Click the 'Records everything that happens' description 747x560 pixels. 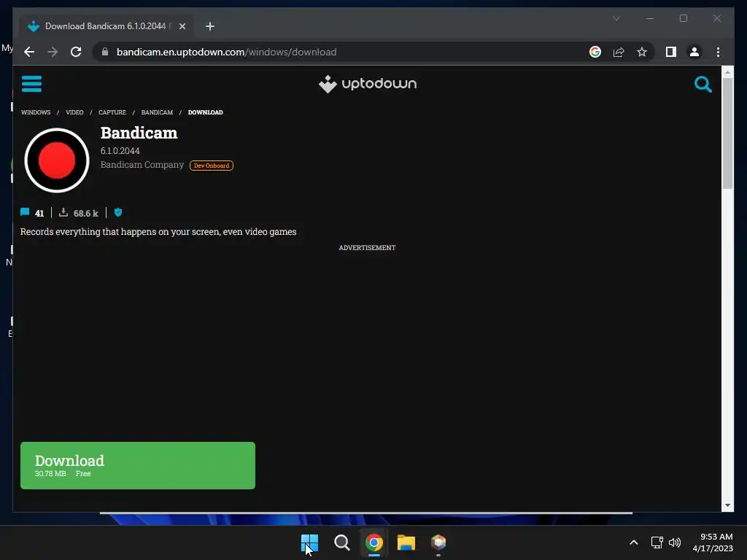pyautogui.click(x=158, y=231)
